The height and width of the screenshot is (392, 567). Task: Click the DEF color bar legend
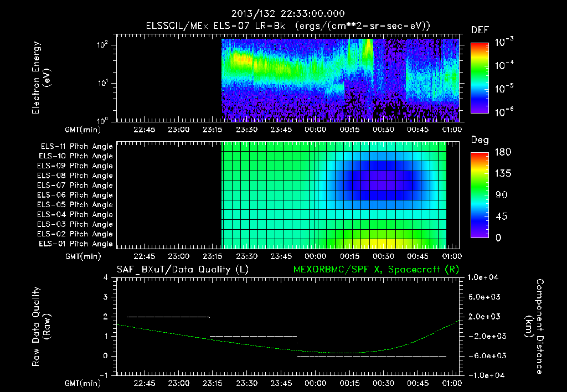click(x=480, y=78)
